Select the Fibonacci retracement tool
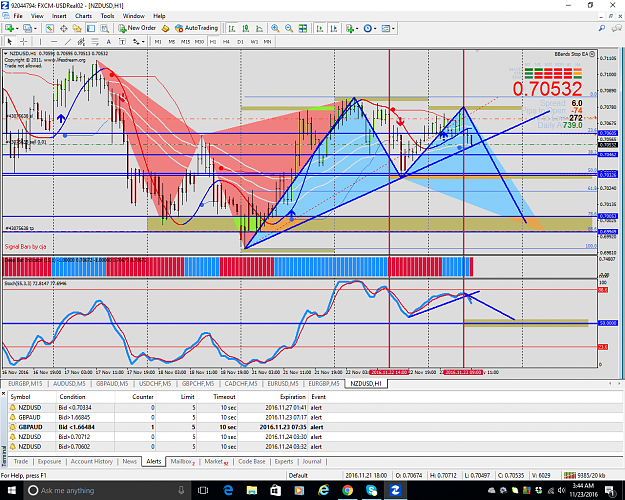625x500 pixels. tap(95, 41)
